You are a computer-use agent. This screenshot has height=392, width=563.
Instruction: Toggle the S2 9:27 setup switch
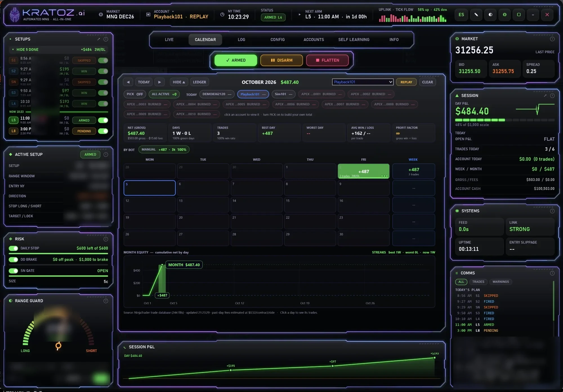point(103,71)
